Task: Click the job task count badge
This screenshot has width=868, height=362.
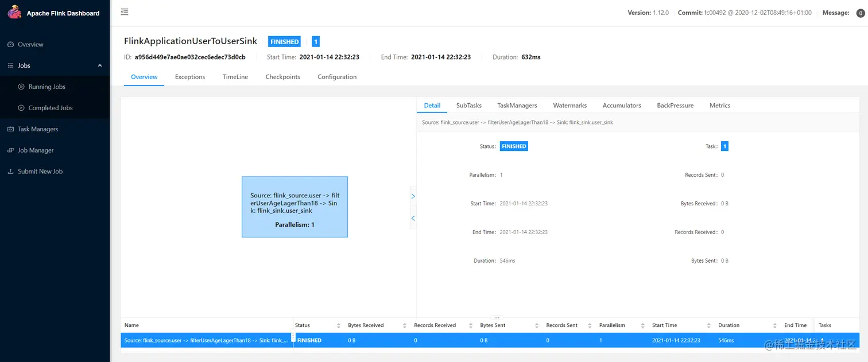Action: 316,41
